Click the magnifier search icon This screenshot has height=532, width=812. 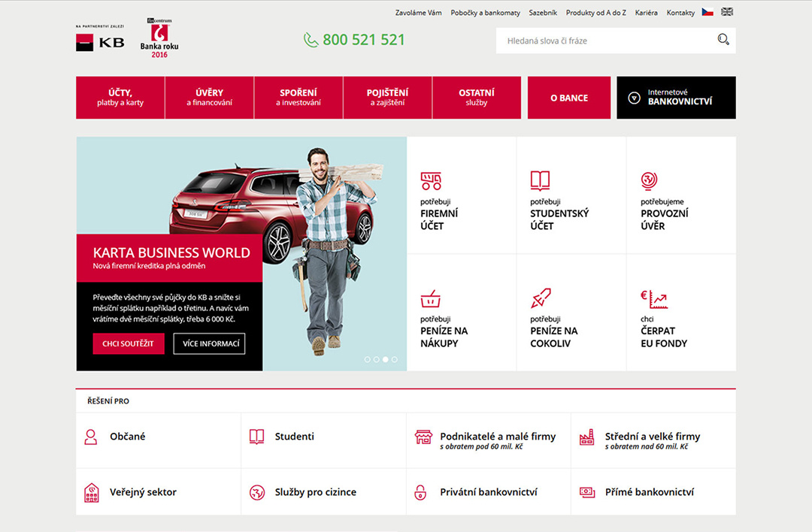pyautogui.click(x=723, y=40)
